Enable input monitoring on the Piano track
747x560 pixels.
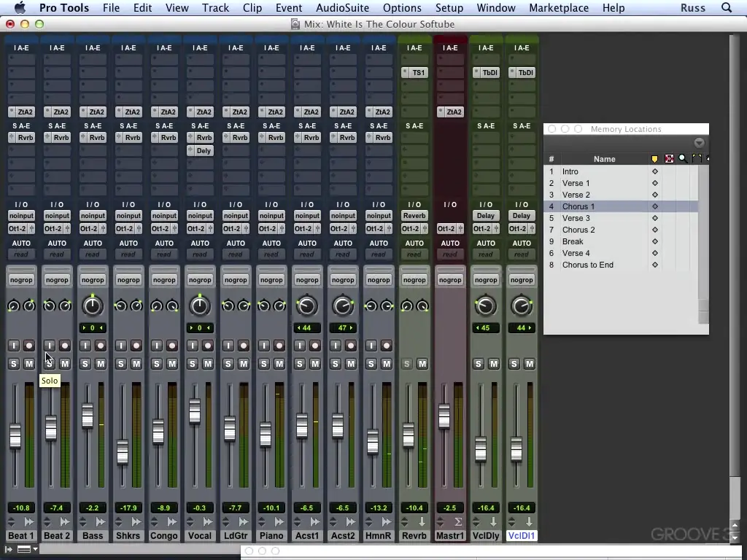(263, 345)
